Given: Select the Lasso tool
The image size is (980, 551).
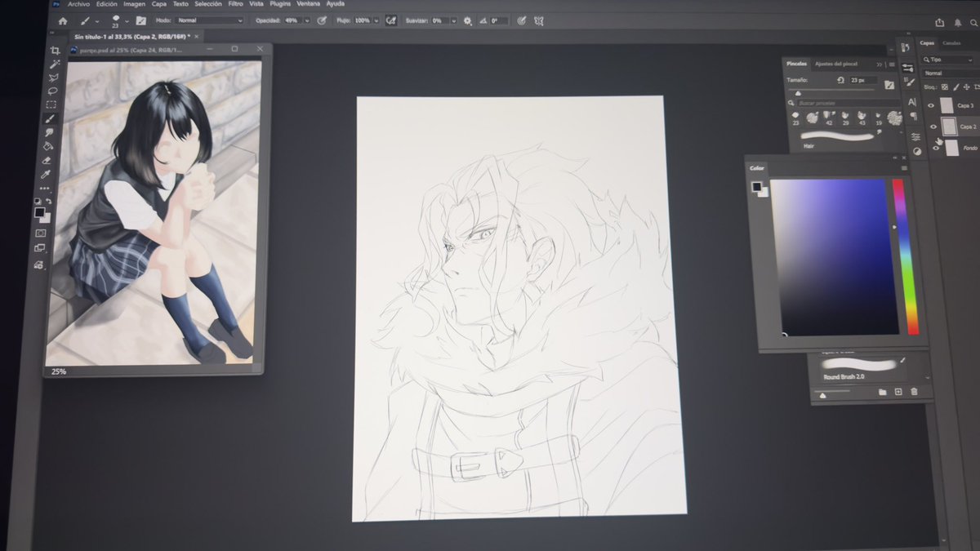Looking at the screenshot, I should (54, 91).
